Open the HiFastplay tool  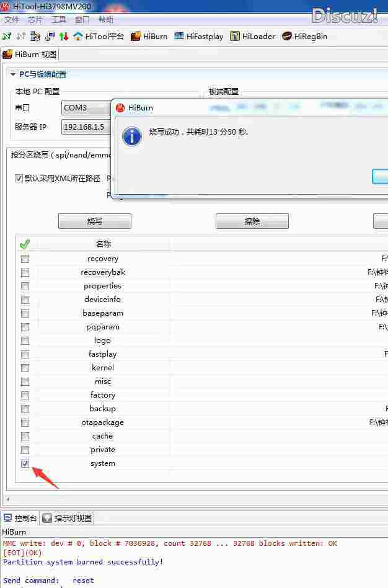199,37
